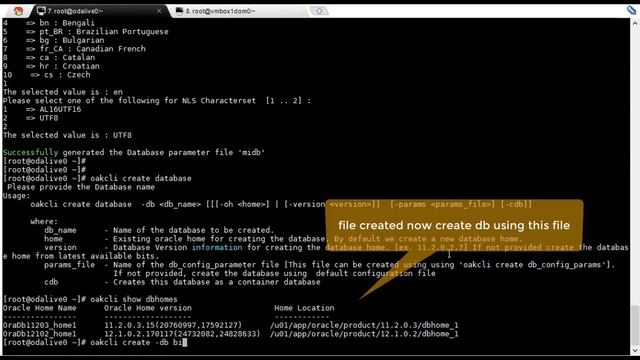This screenshot has width=640, height=360.
Task: Click the OraDb11203_home1 row name
Action: [x=40, y=325]
